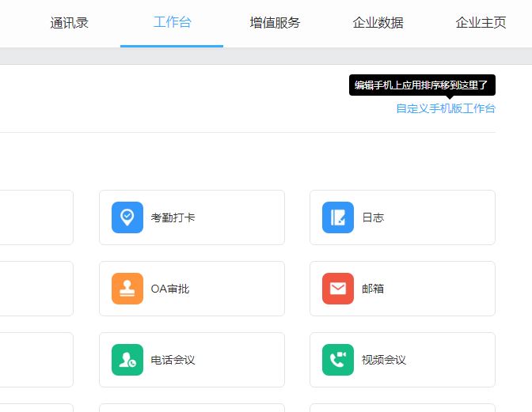Open the 增值服务 tab

275,23
